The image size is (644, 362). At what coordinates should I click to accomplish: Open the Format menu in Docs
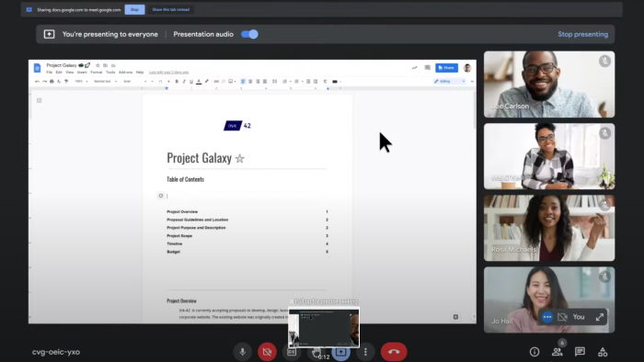pyautogui.click(x=96, y=73)
